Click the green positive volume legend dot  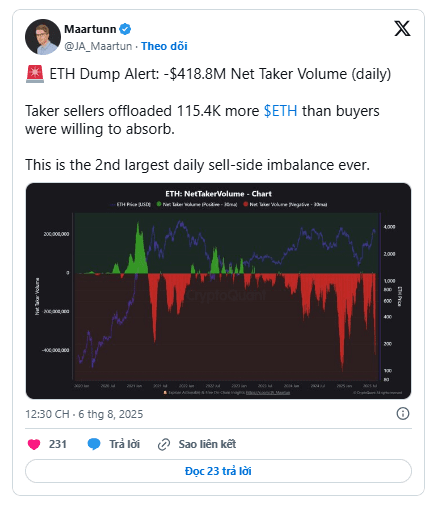click(159, 204)
